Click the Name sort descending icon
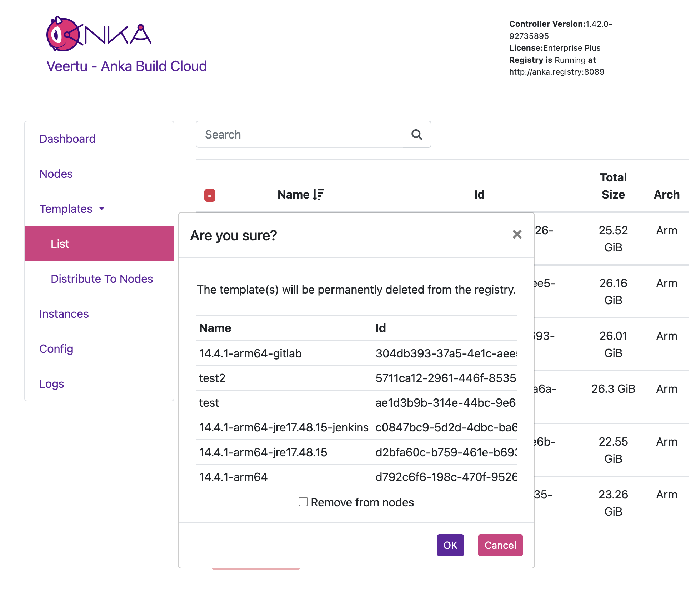Viewport: 700px width, 602px height. pyautogui.click(x=318, y=195)
